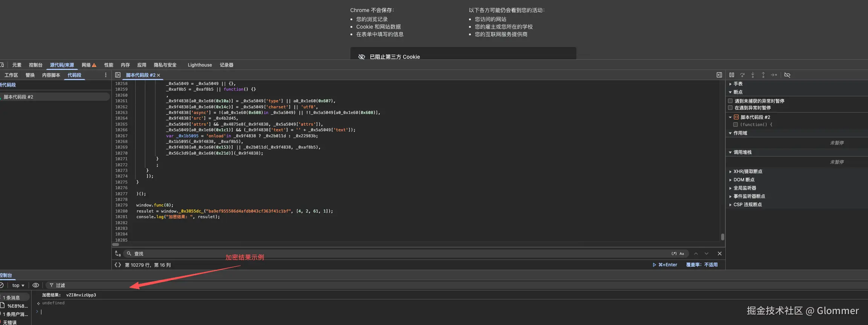This screenshot has width=868, height=325.
Task: Toggle regex option in the find bar
Action: [674, 254]
